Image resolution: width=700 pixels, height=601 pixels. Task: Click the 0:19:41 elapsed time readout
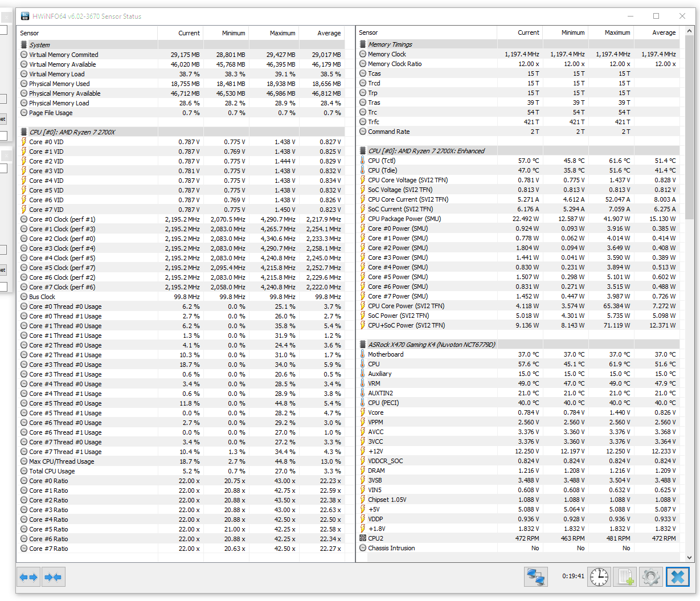(573, 576)
